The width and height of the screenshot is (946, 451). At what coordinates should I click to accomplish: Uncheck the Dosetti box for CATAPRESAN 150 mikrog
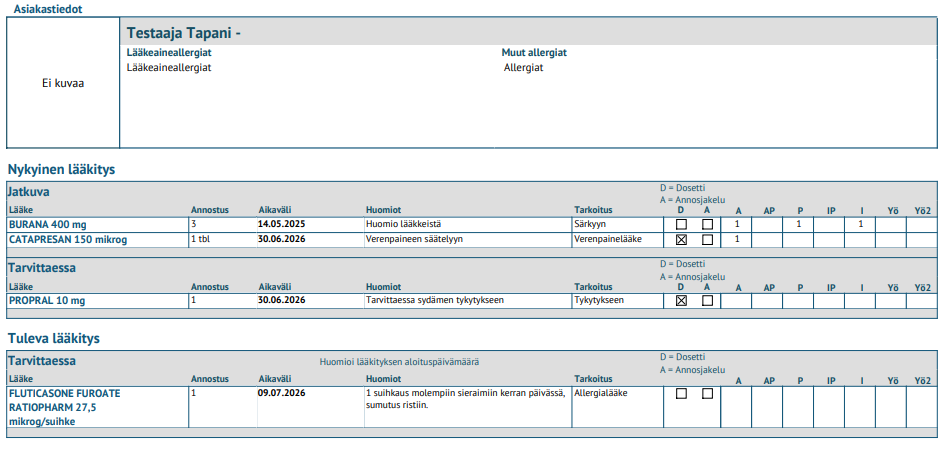point(681,239)
